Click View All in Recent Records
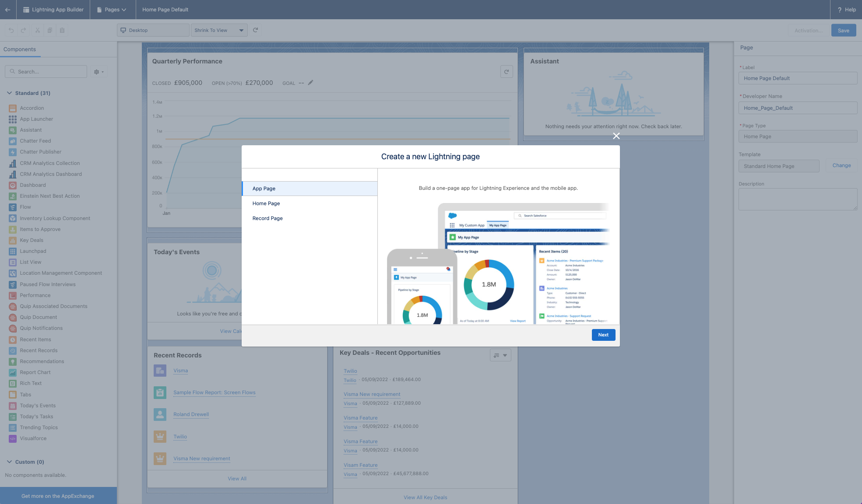Viewport: 862px width, 504px height. [x=237, y=479]
